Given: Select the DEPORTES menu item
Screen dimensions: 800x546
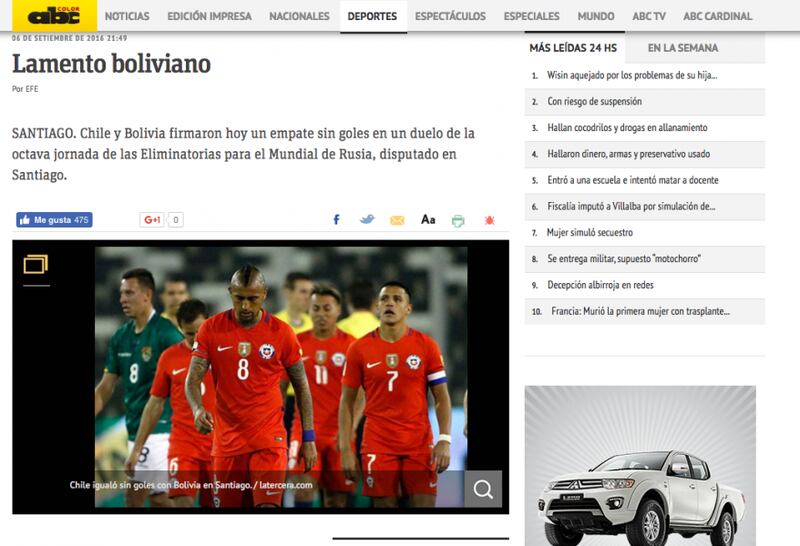Looking at the screenshot, I should (372, 16).
